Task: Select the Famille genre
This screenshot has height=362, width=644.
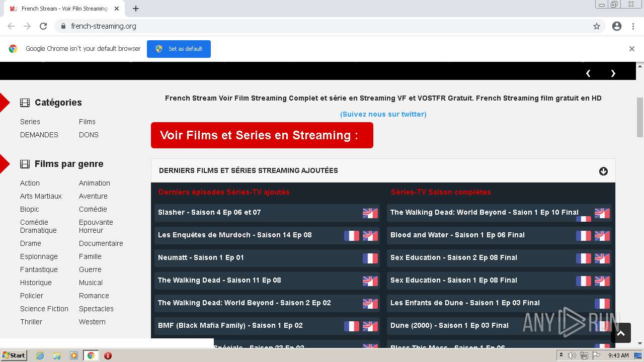Action: [90, 256]
